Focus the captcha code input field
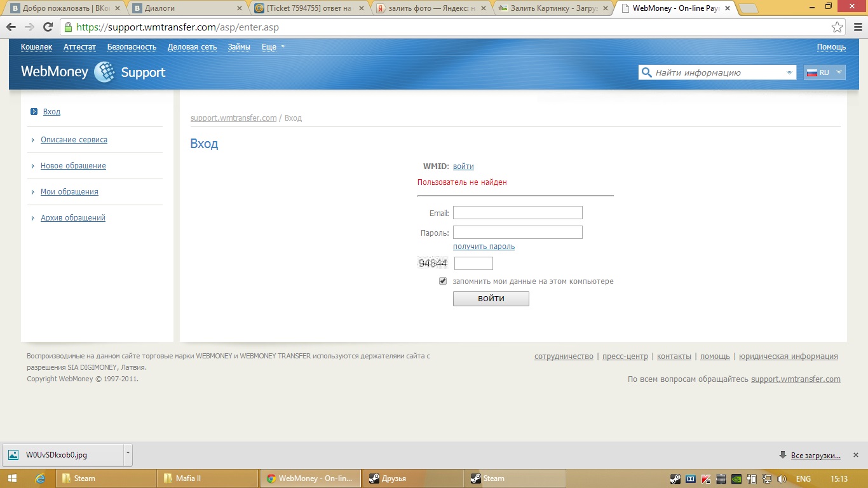The height and width of the screenshot is (488, 868). [473, 263]
